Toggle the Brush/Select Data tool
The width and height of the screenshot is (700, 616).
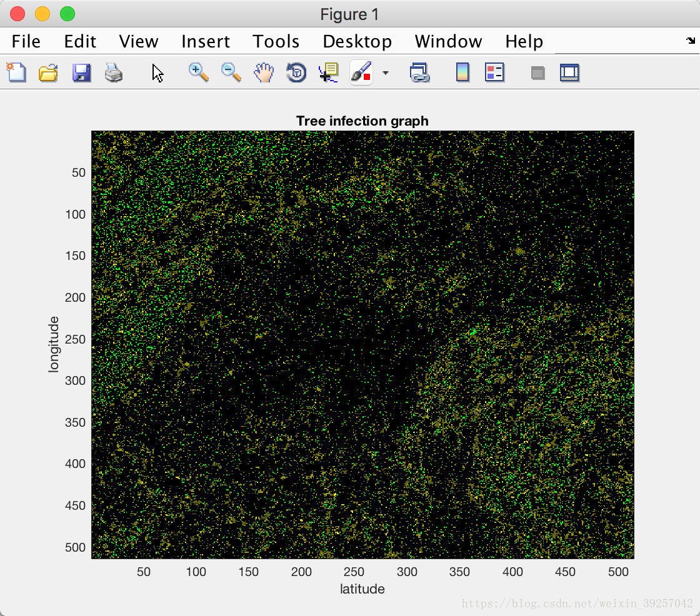coord(361,72)
